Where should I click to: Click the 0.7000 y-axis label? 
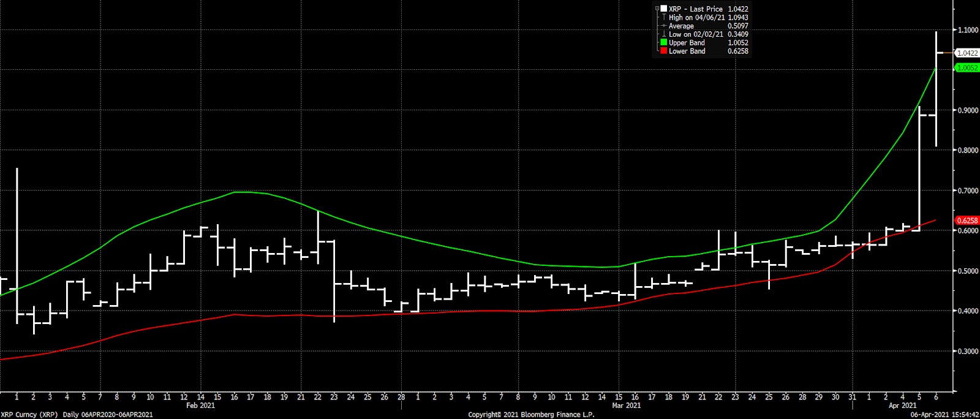(968, 191)
